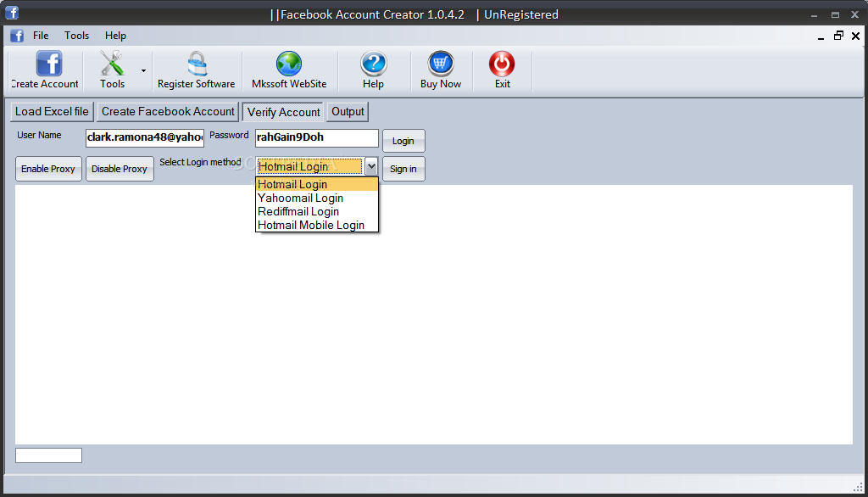868x497 pixels.
Task: Click into the User Name field
Action: (x=145, y=138)
